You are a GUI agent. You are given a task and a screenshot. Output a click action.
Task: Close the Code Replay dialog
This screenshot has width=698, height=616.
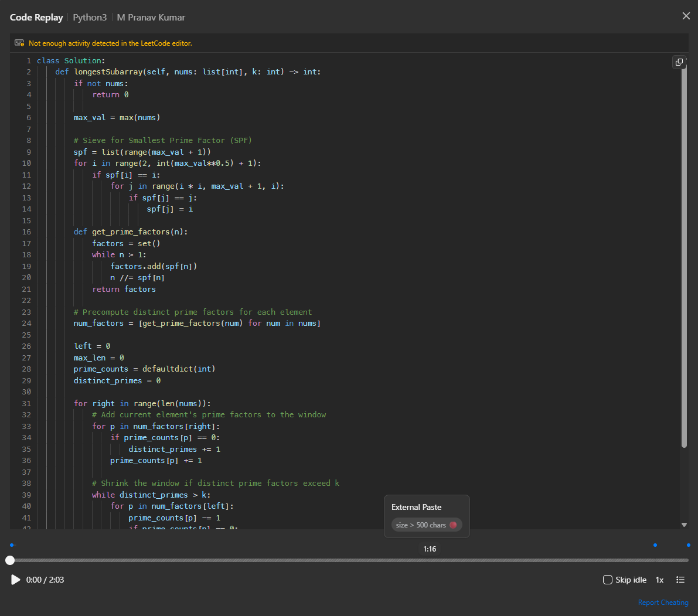[686, 16]
